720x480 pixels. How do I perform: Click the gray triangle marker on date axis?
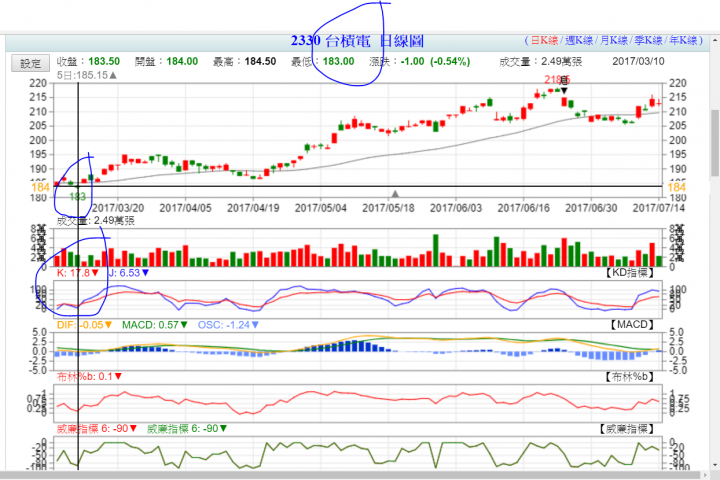coord(395,194)
